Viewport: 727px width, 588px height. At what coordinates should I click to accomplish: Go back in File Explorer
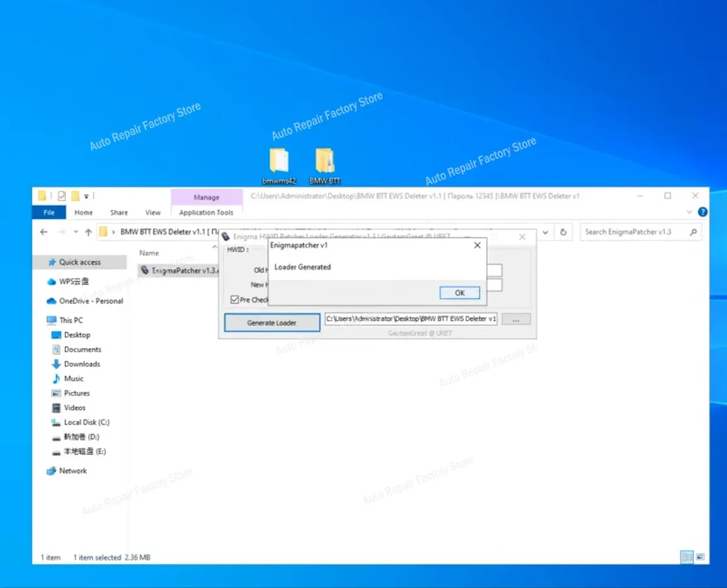point(43,232)
